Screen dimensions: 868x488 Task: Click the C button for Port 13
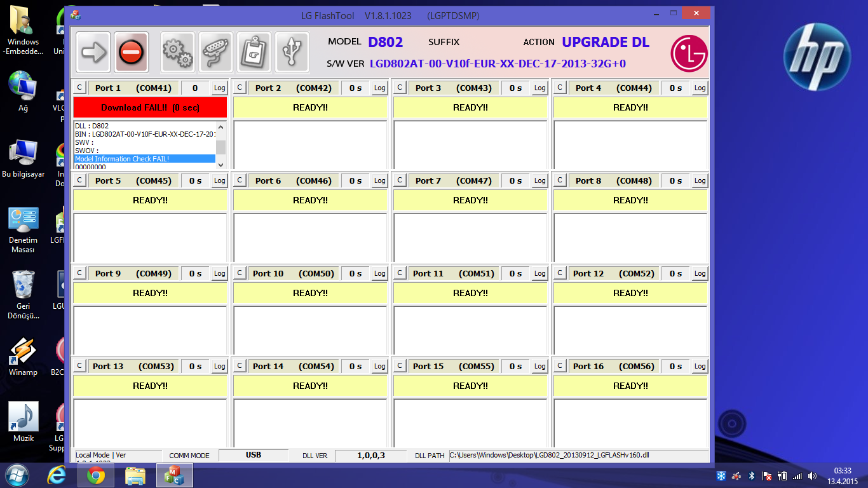click(79, 366)
